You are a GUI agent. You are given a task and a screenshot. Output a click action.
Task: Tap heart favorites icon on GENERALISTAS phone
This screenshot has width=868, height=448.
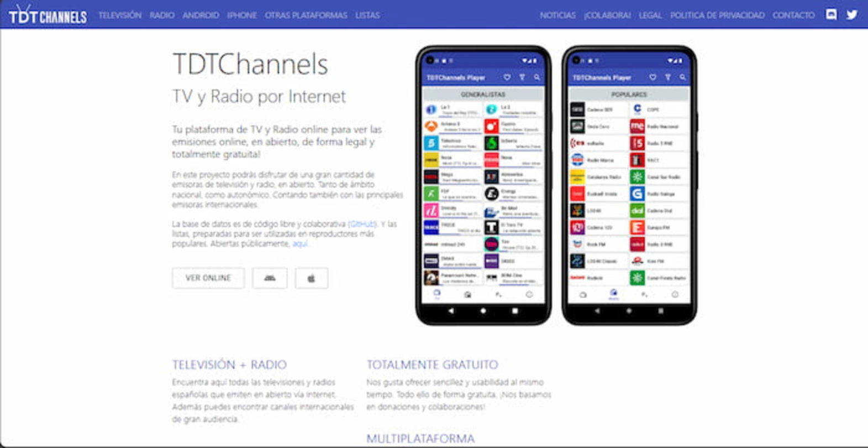(x=507, y=77)
